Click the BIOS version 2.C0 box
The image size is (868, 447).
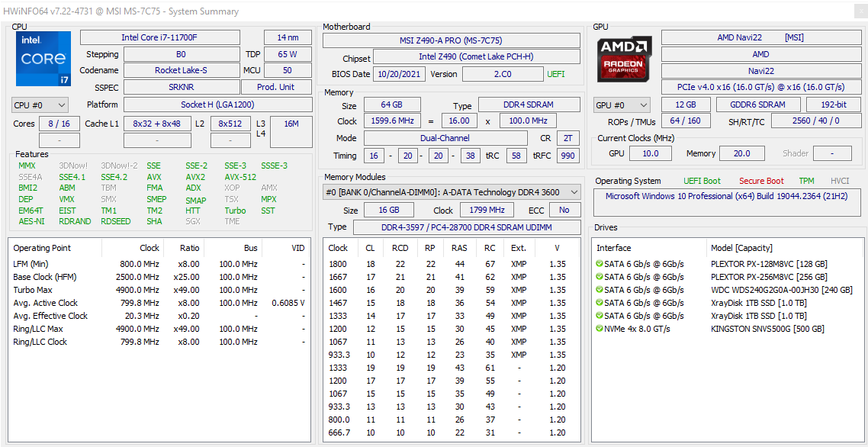tap(503, 74)
